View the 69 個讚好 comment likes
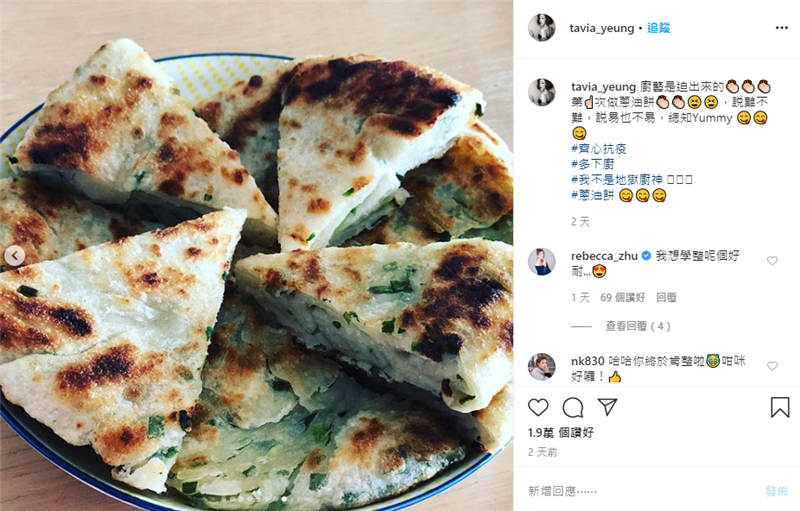Screen dimensions: 800x511 coord(622,297)
